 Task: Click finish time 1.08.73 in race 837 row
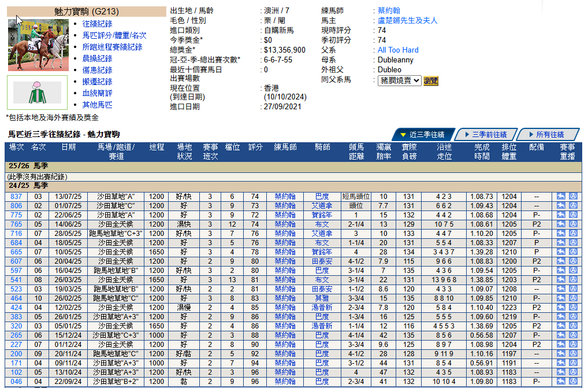tap(482, 196)
